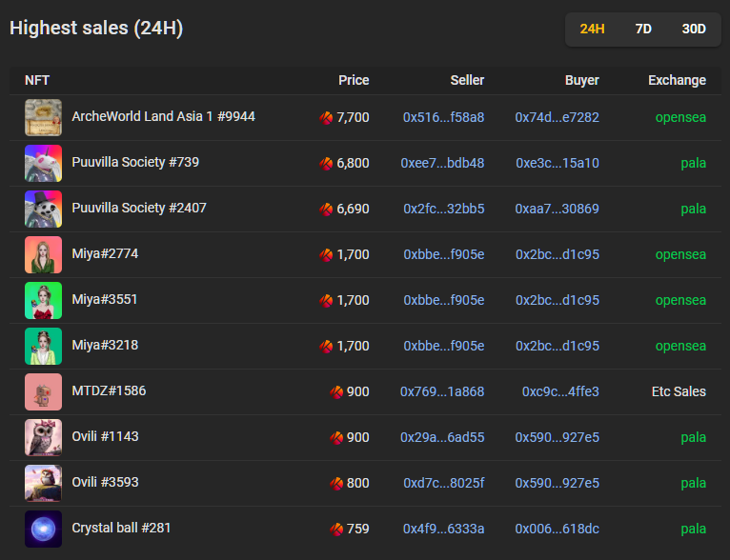Open the Ovili #1143 owl thumbnail
Image resolution: width=730 pixels, height=560 pixels.
(43, 437)
